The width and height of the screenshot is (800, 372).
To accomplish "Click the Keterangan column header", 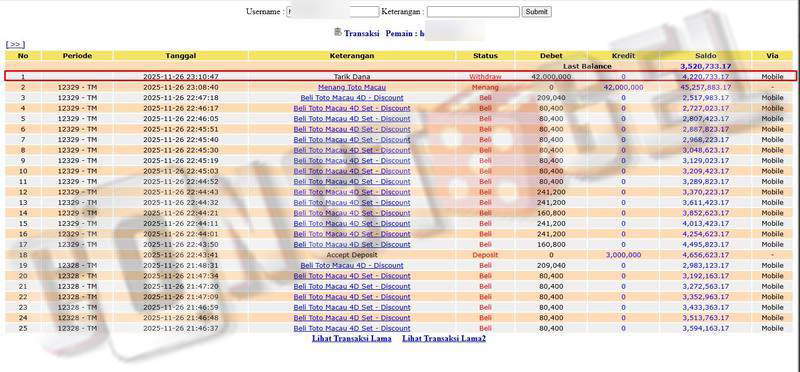I will 352,56.
